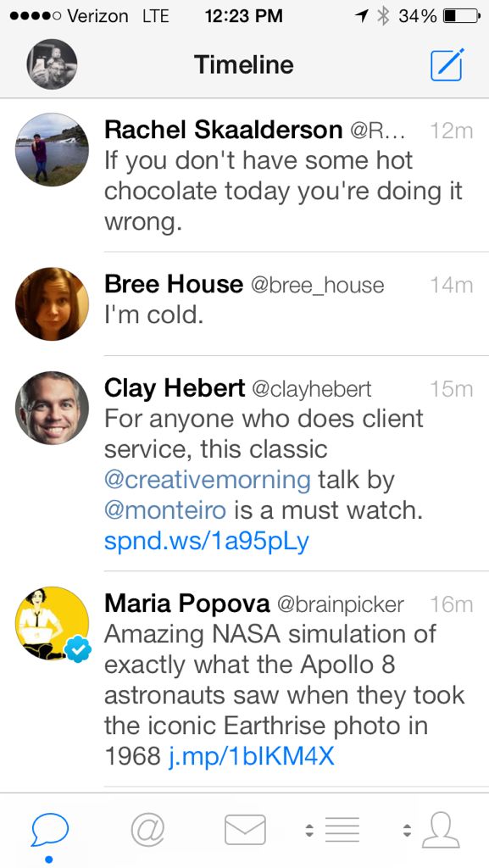Viewport: 489px width, 868px height.
Task: Open the account avatar in header
Action: 52,64
